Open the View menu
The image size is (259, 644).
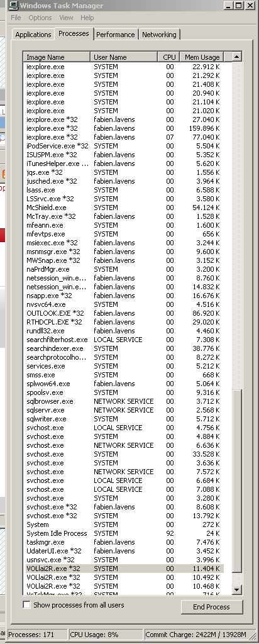pyautogui.click(x=66, y=18)
